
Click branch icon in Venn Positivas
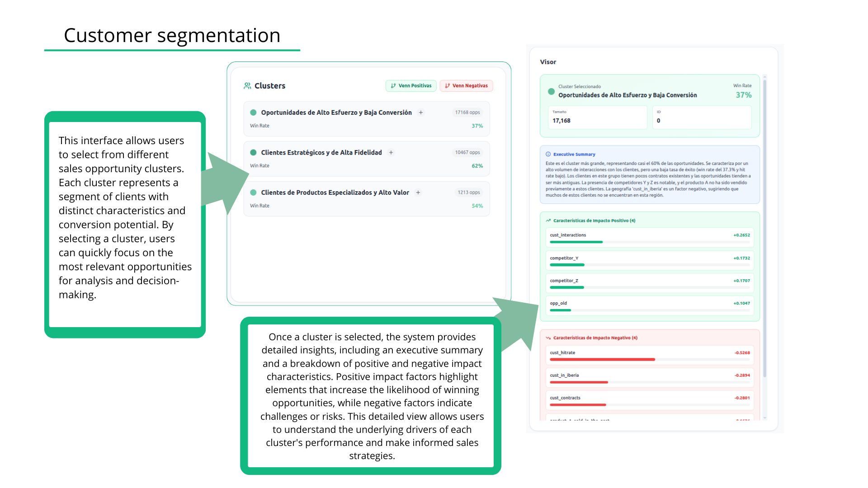[393, 86]
